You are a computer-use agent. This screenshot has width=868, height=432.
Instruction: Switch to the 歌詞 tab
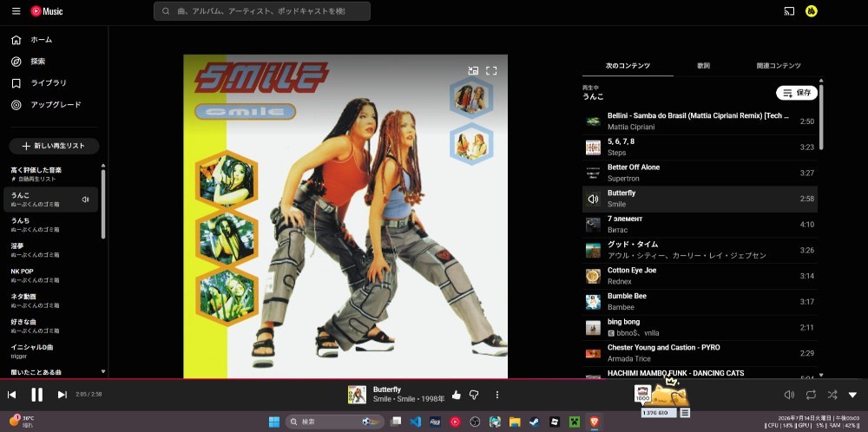click(x=703, y=65)
